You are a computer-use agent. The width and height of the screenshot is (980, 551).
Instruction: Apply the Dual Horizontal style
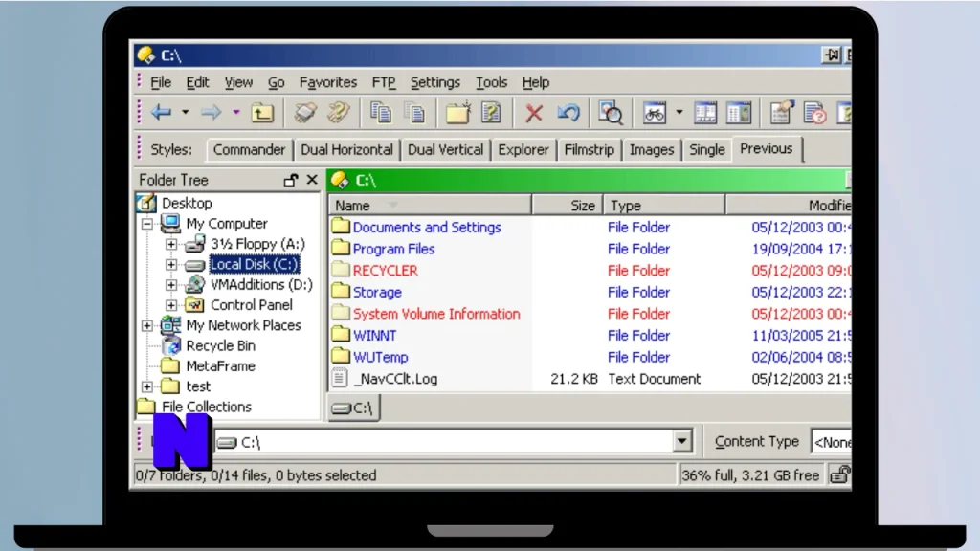[x=346, y=150]
